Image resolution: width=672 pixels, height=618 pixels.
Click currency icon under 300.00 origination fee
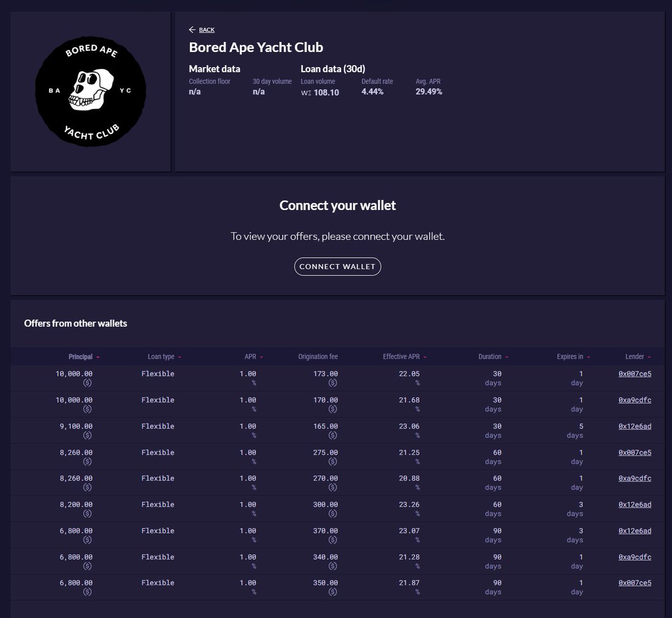(333, 514)
